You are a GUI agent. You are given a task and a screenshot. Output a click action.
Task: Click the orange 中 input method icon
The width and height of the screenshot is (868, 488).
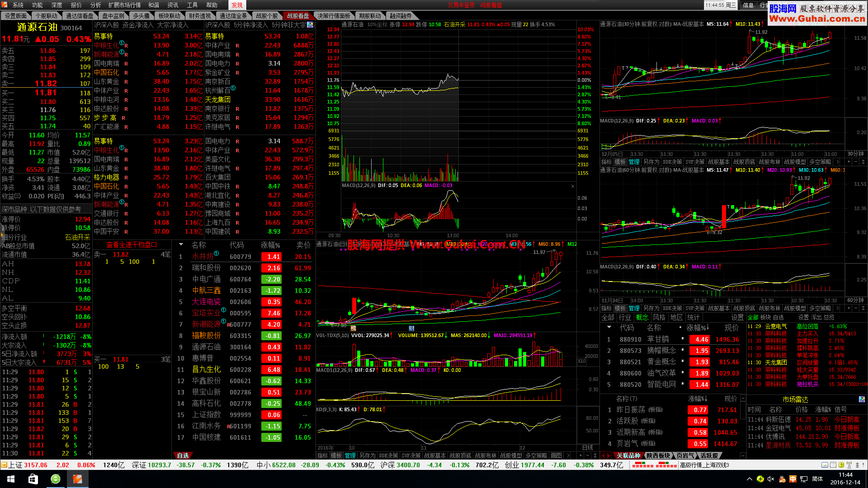[x=793, y=479]
